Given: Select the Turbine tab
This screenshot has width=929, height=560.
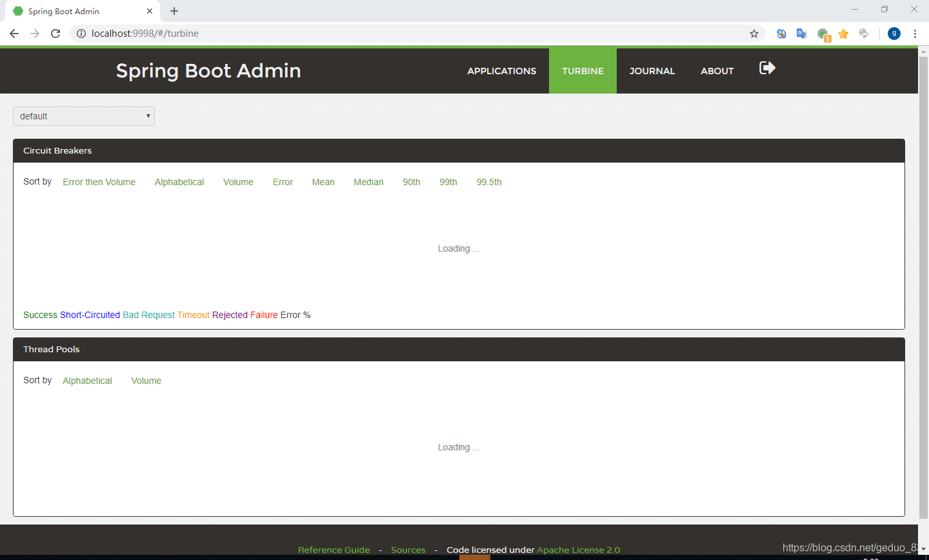Looking at the screenshot, I should coord(583,71).
